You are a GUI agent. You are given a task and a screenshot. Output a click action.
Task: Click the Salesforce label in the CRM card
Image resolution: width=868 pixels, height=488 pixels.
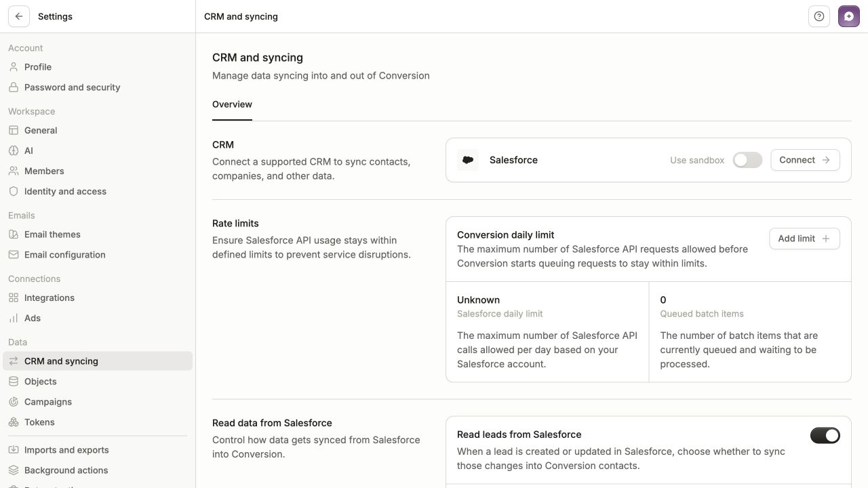[513, 160]
